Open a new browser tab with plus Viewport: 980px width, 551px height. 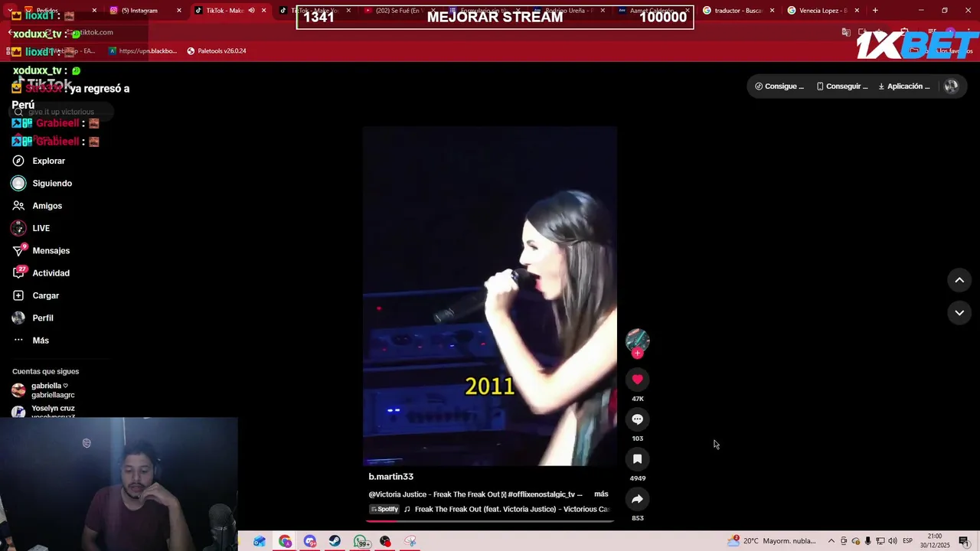[x=875, y=11]
